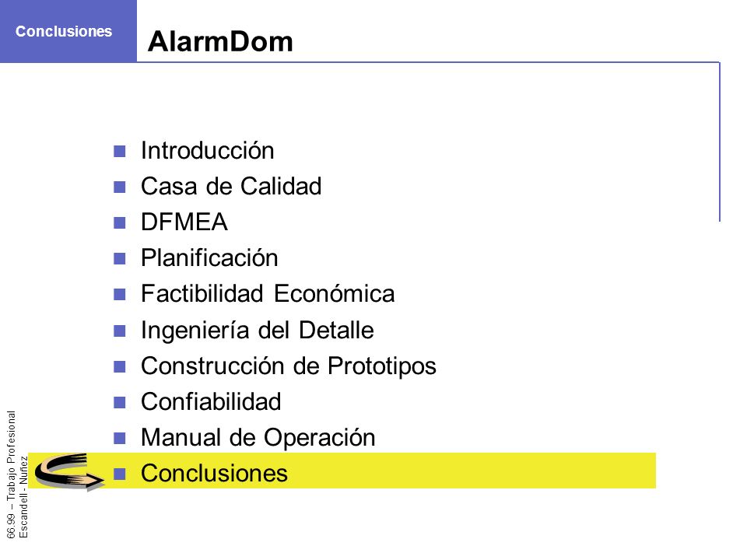Open the Manual de Operación entry
This screenshot has height=560, width=747.
click(x=258, y=438)
